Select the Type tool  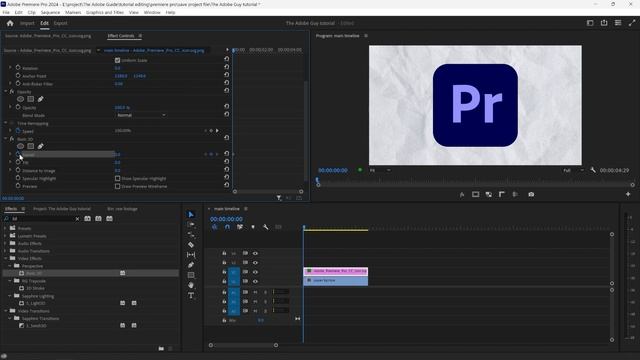[x=191, y=295]
